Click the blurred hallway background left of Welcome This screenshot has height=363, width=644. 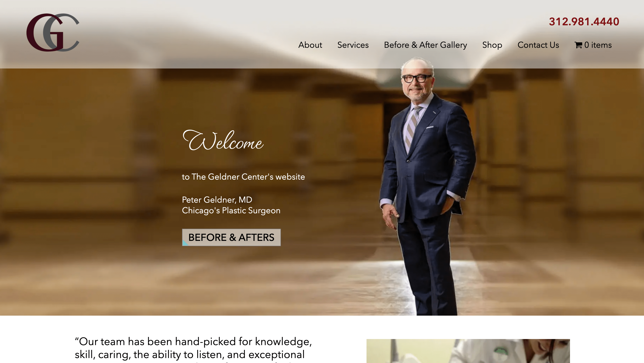87,162
